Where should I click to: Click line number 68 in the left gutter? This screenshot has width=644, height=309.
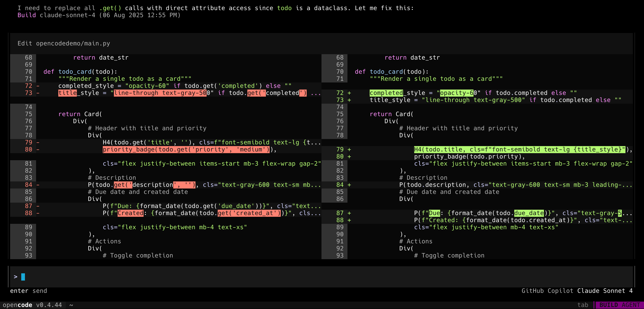28,57
